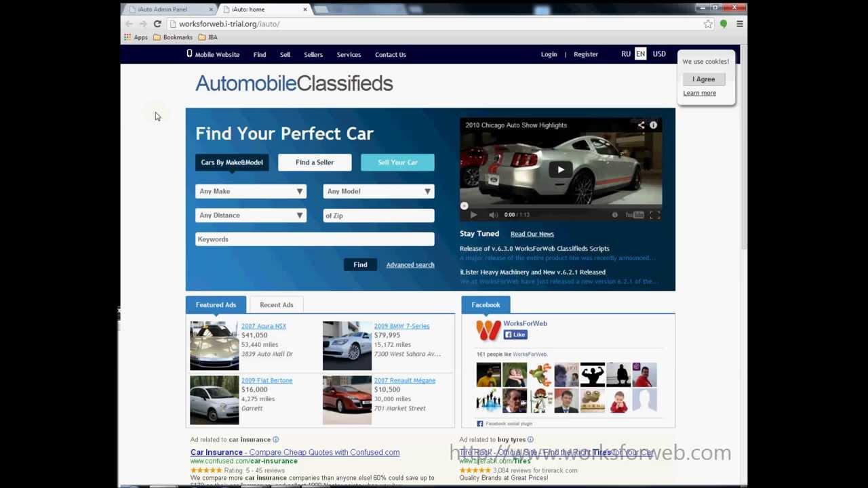Open the IBA bookmarks folder
868x488 pixels.
pyautogui.click(x=208, y=37)
